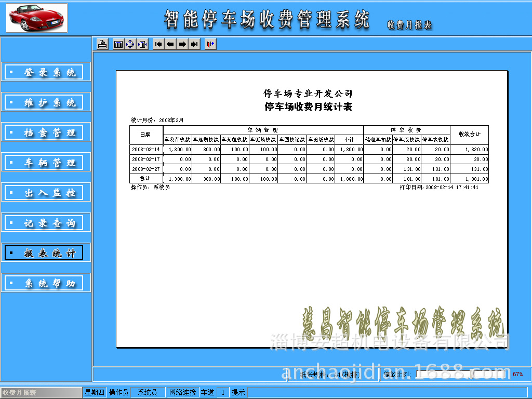532x399 pixels.
Task: Open the 档案管理 section
Action: [x=46, y=132]
